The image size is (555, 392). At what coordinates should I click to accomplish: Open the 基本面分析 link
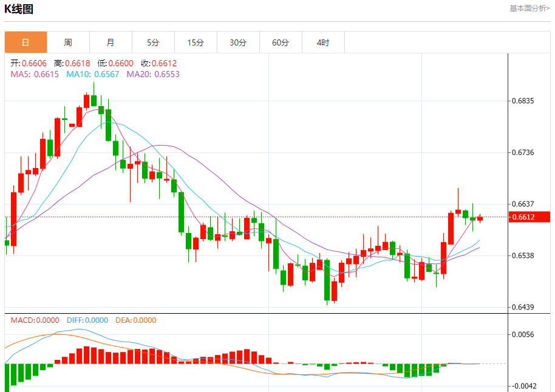[x=529, y=8]
